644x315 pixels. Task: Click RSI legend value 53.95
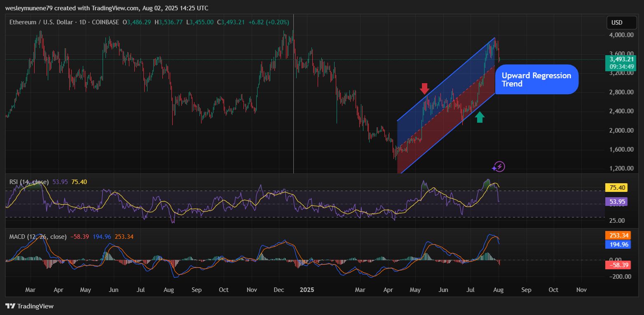click(60, 182)
